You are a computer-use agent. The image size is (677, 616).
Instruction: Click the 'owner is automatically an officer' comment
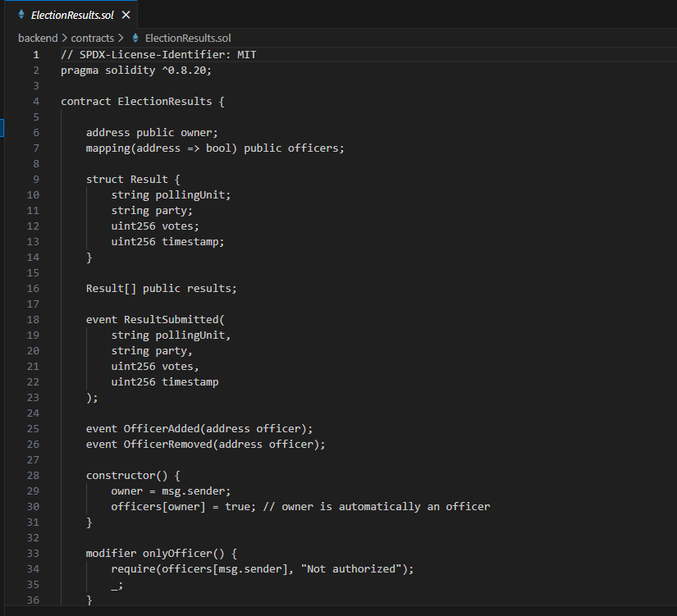(x=377, y=507)
